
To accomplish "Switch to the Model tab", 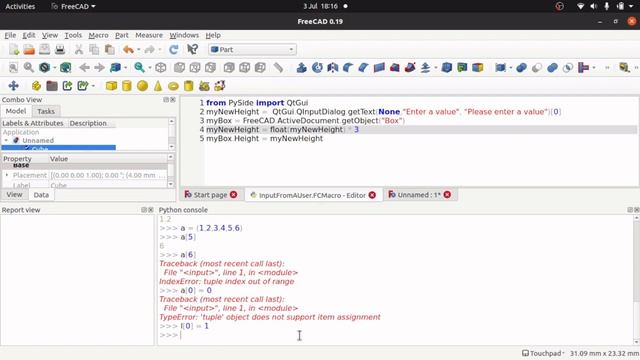I will click(x=16, y=111).
